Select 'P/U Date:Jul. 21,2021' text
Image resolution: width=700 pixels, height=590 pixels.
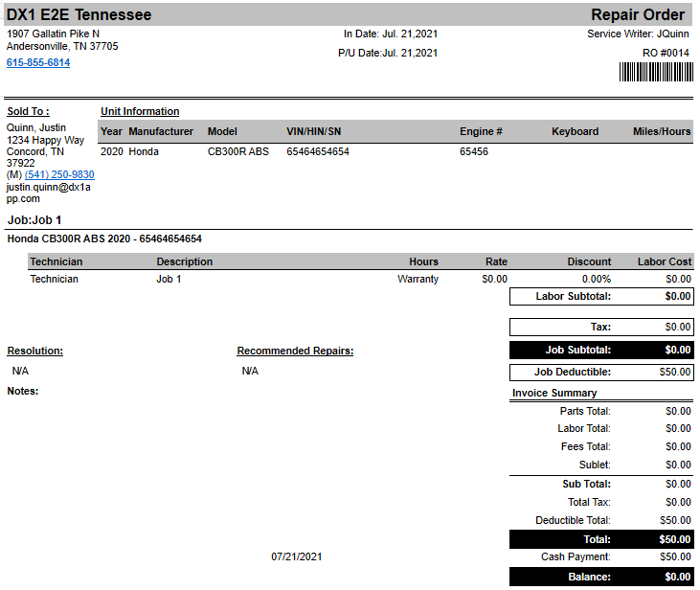(388, 53)
